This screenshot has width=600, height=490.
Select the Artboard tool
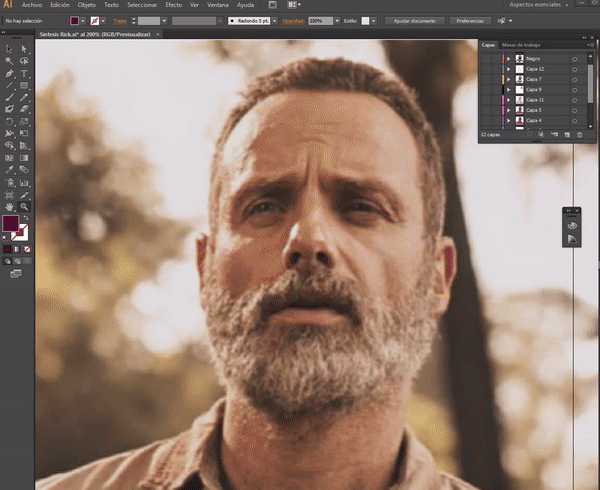pyautogui.click(x=9, y=195)
